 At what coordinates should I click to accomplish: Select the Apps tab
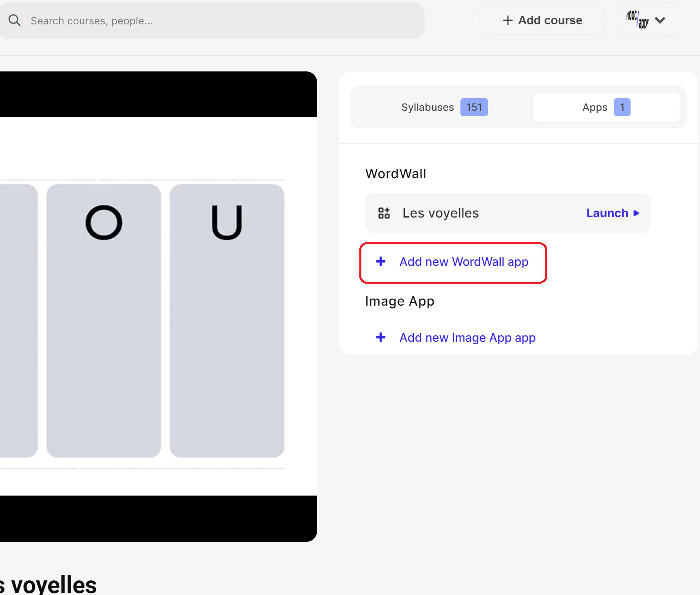[x=606, y=107]
